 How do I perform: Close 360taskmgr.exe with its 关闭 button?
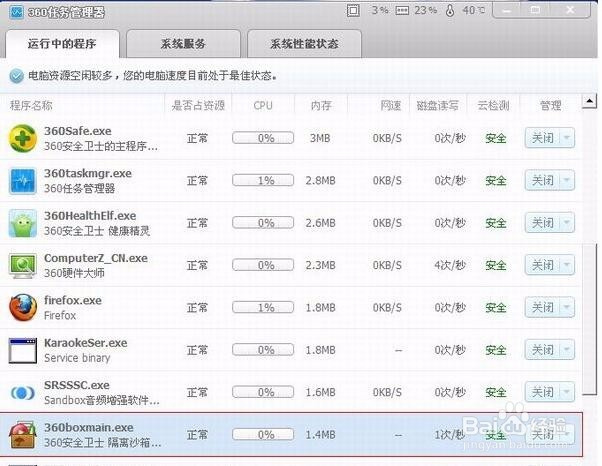[x=542, y=180]
